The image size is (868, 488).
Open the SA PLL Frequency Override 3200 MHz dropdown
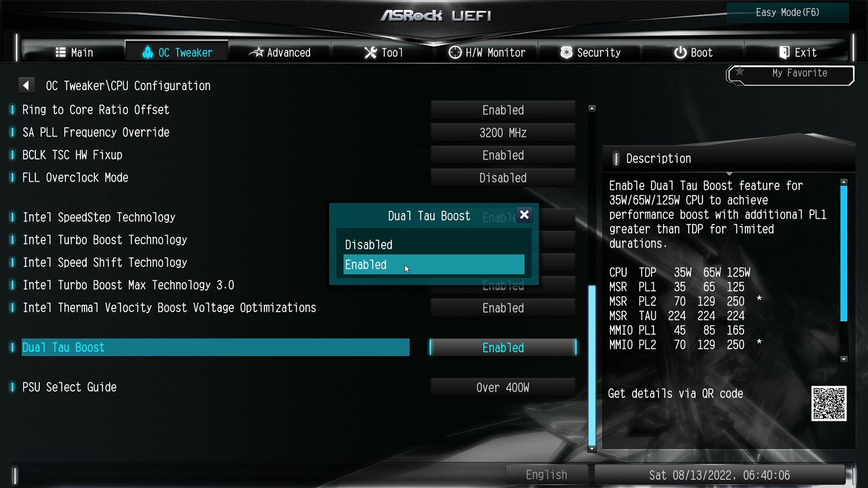click(503, 133)
